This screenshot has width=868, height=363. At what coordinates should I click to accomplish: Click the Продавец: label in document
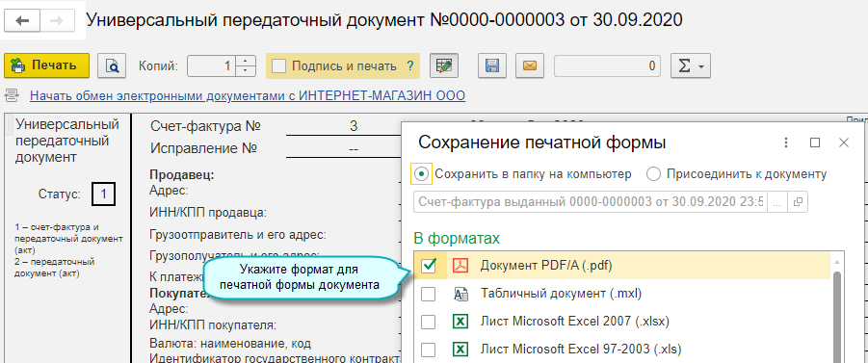tap(181, 175)
